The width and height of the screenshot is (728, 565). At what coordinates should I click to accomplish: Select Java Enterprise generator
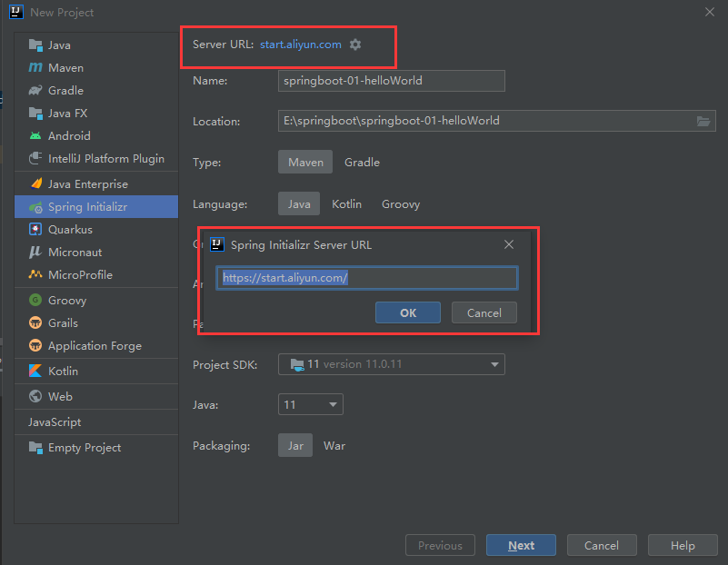click(96, 183)
